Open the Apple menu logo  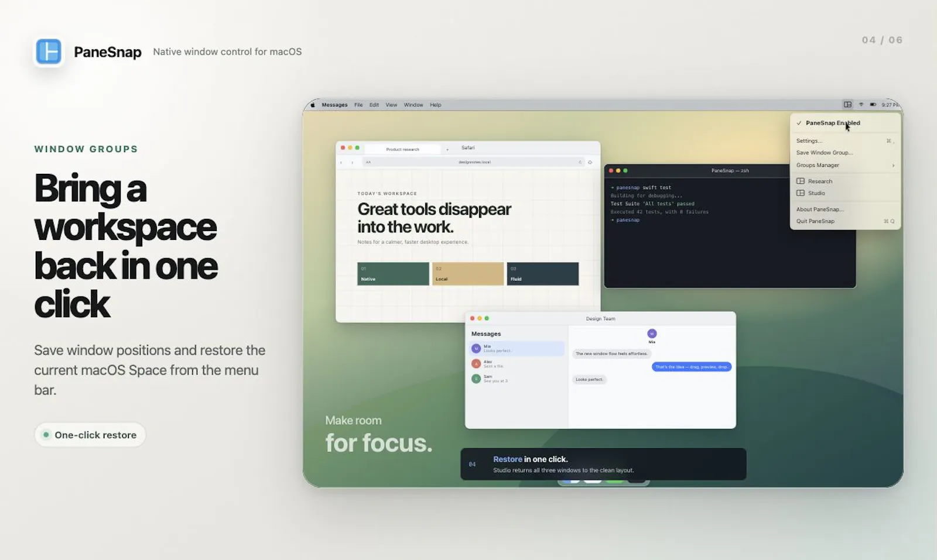tap(313, 105)
